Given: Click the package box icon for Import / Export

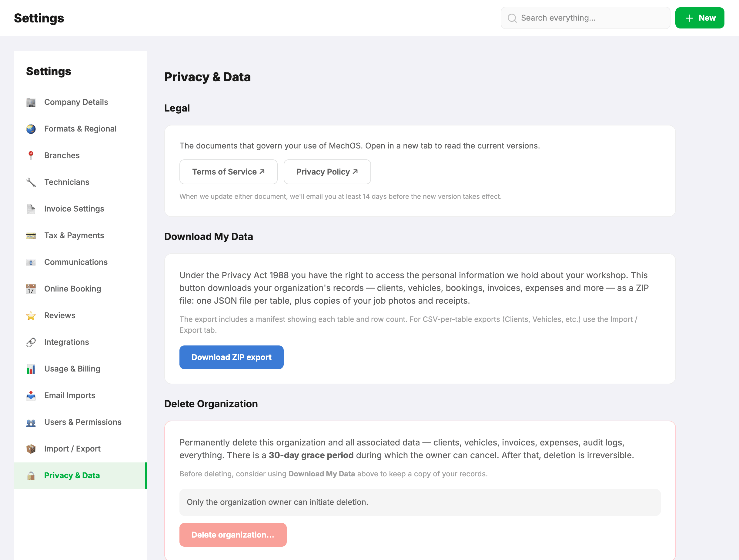Looking at the screenshot, I should click(31, 449).
